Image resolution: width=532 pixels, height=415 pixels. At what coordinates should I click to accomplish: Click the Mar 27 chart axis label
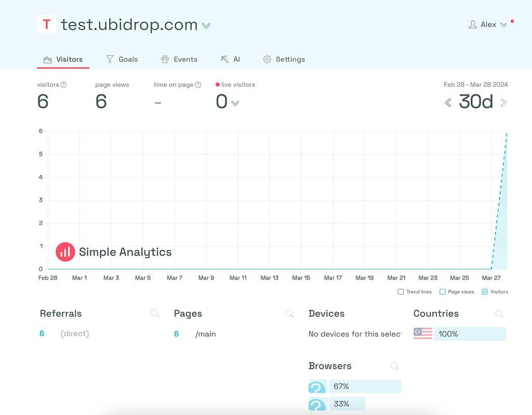[x=491, y=278]
